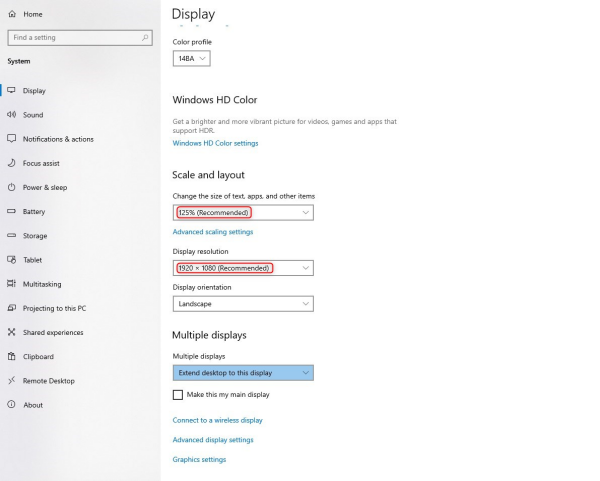Image resolution: width=600 pixels, height=481 pixels.
Task: Select the About menu item
Action: (x=33, y=405)
